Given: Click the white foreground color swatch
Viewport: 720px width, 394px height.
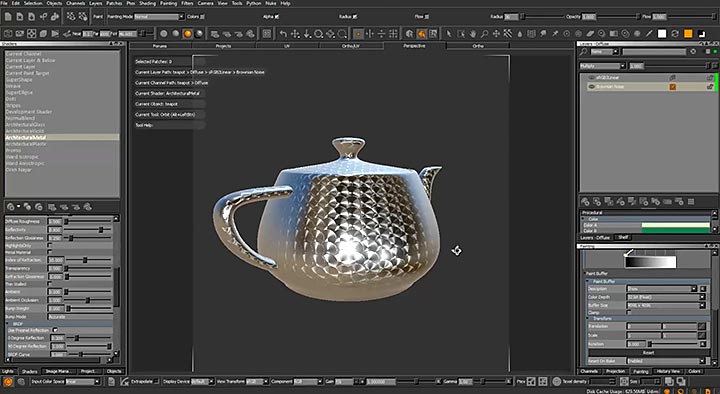Looking at the screenshot, I should (662, 34).
